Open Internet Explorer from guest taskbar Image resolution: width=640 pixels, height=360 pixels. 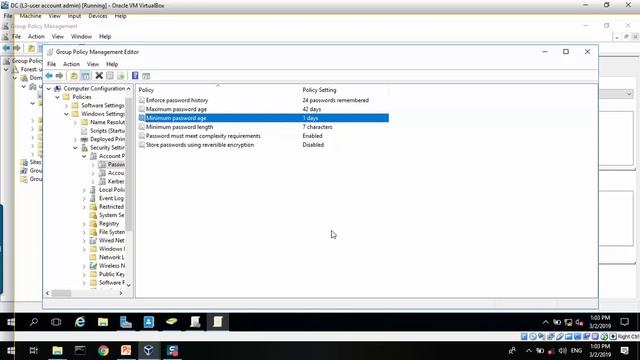coord(80,322)
